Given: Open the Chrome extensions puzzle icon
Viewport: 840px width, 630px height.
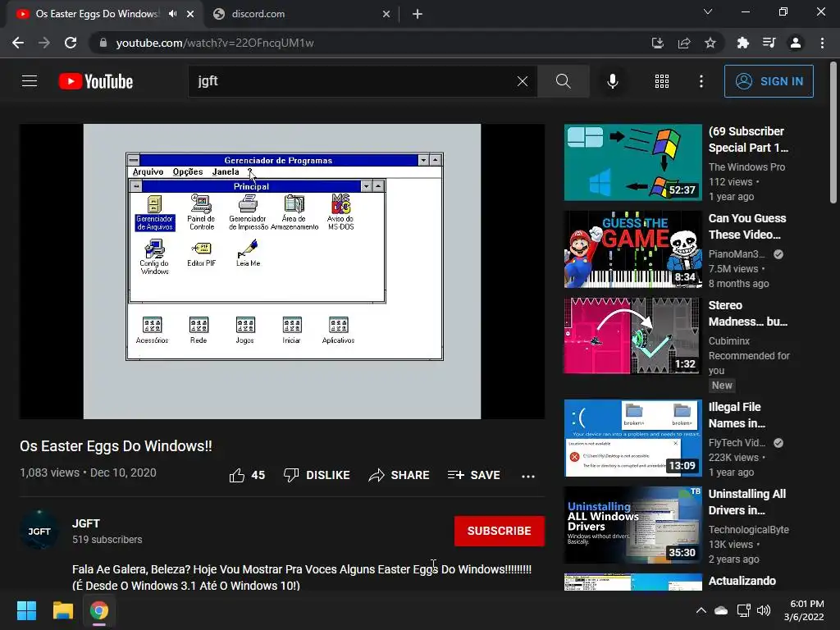Looking at the screenshot, I should click(x=742, y=43).
